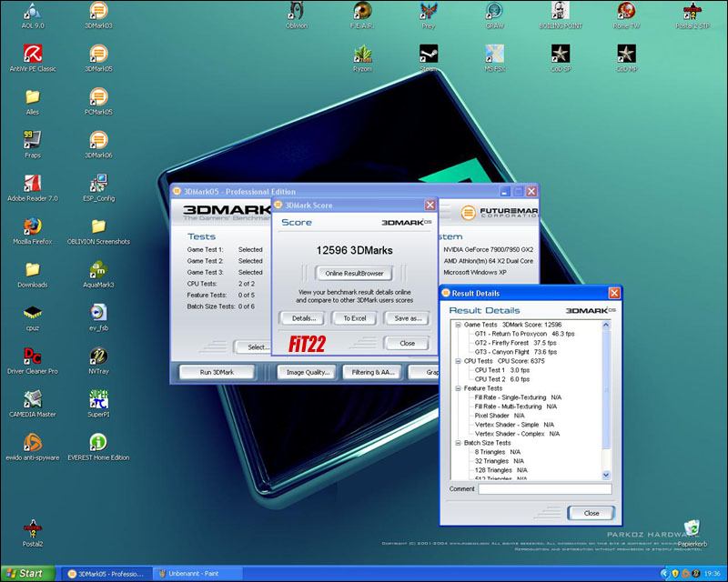Open the Windows Start menu
This screenshot has width=728, height=582.
click(x=27, y=574)
